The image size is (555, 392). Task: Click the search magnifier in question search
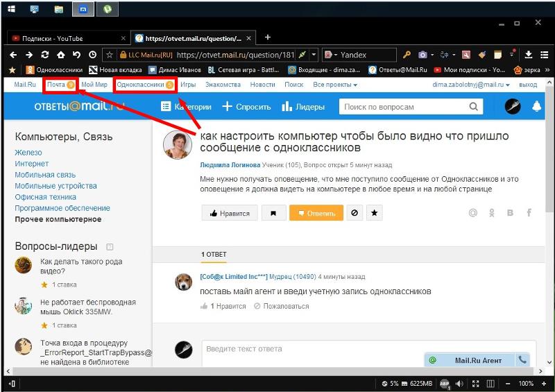(x=473, y=107)
